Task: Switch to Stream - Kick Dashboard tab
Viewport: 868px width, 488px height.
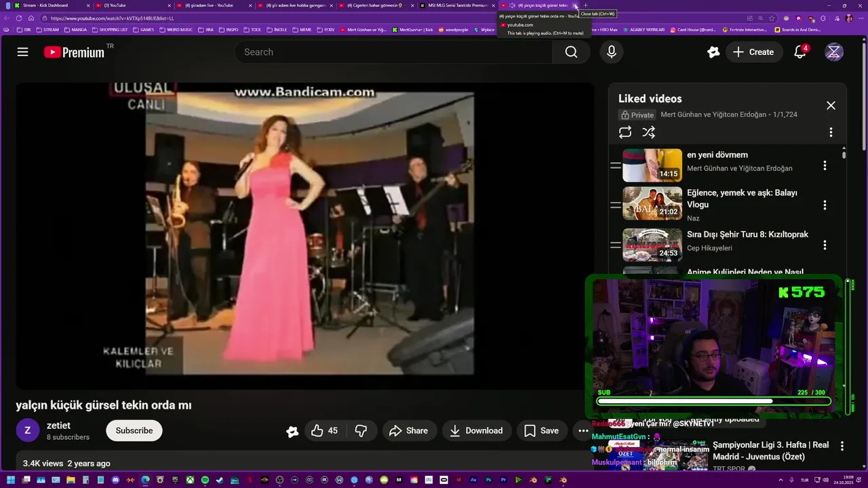Action: click(x=51, y=5)
